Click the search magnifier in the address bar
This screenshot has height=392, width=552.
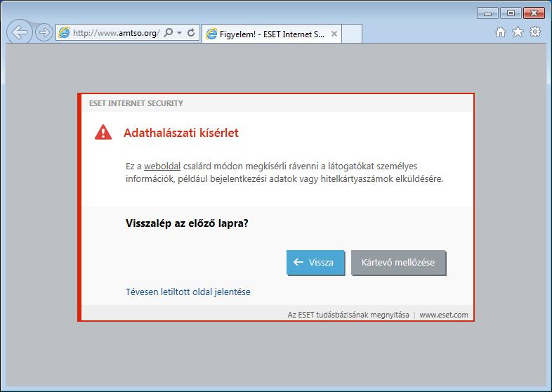(169, 33)
